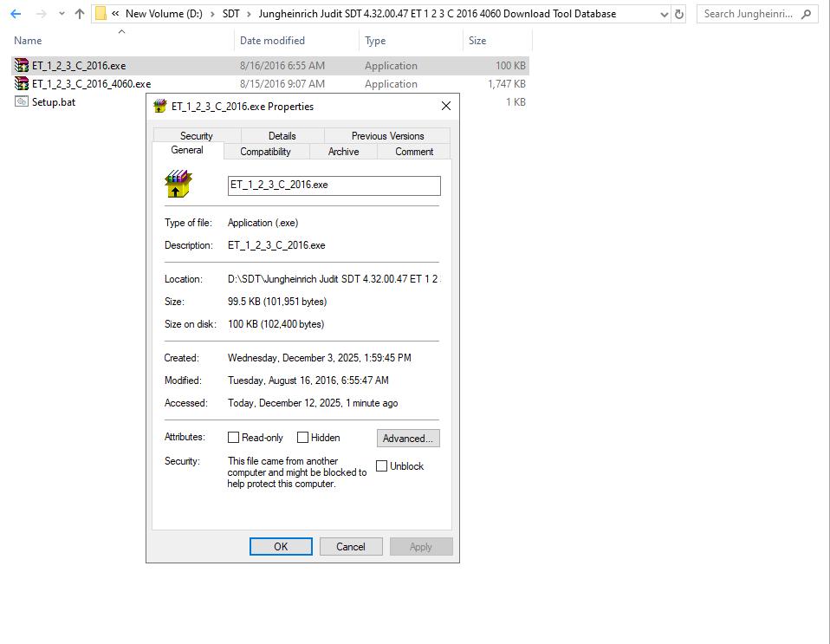Switch to the Security tab

pyautogui.click(x=197, y=135)
